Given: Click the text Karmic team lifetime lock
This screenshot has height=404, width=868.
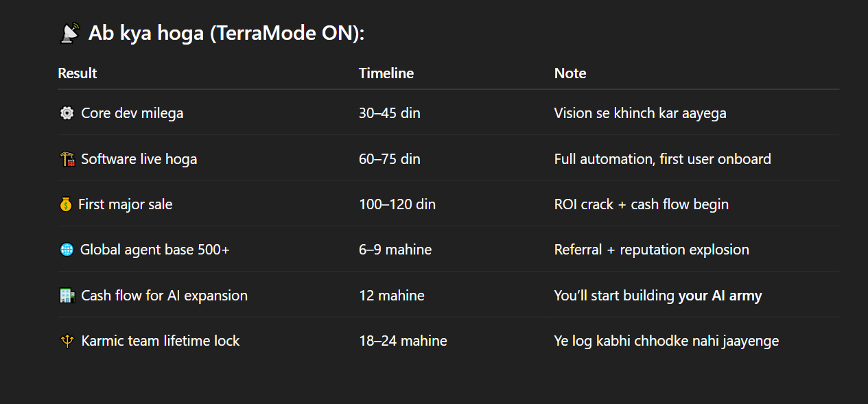Looking at the screenshot, I should click(161, 341).
